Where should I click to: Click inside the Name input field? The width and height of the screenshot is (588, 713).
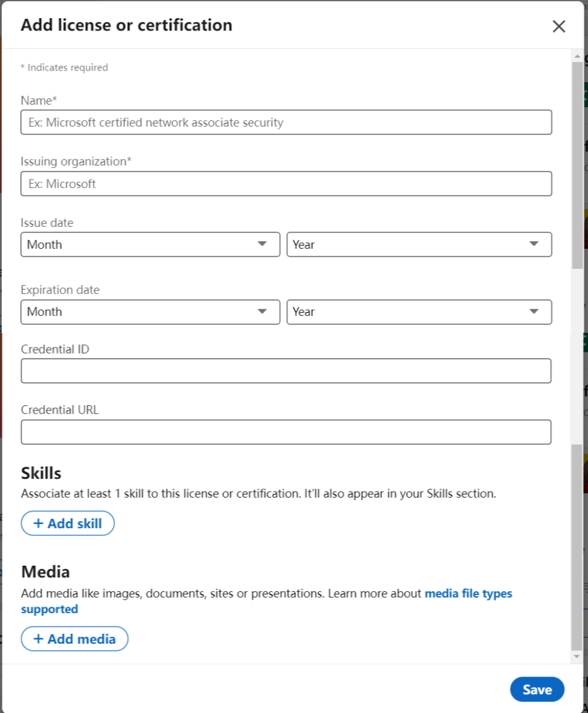[x=286, y=122]
